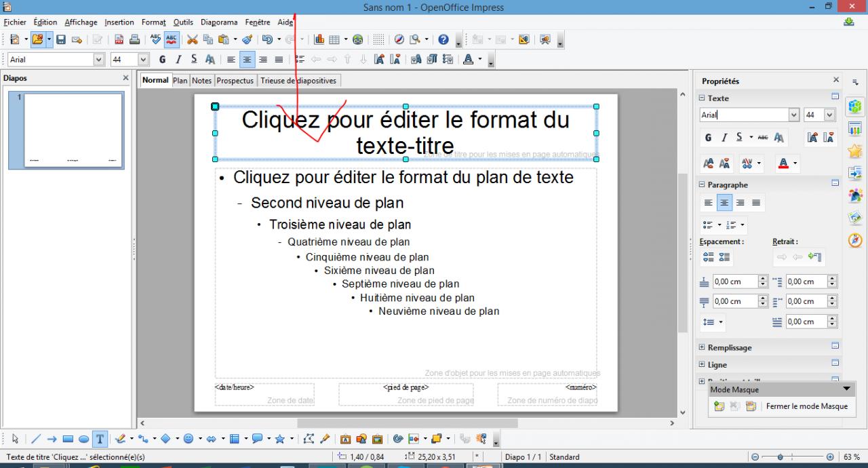Image resolution: width=868 pixels, height=468 pixels.
Task: Open the font size 44 dropdown in toolbar
Action: point(143,60)
